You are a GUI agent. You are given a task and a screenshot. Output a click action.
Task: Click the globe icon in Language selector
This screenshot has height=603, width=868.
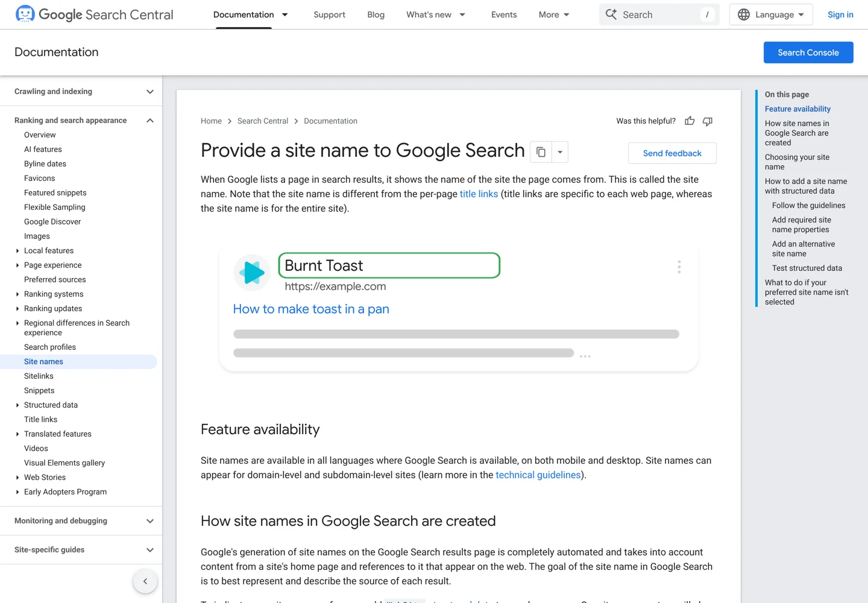(x=744, y=14)
